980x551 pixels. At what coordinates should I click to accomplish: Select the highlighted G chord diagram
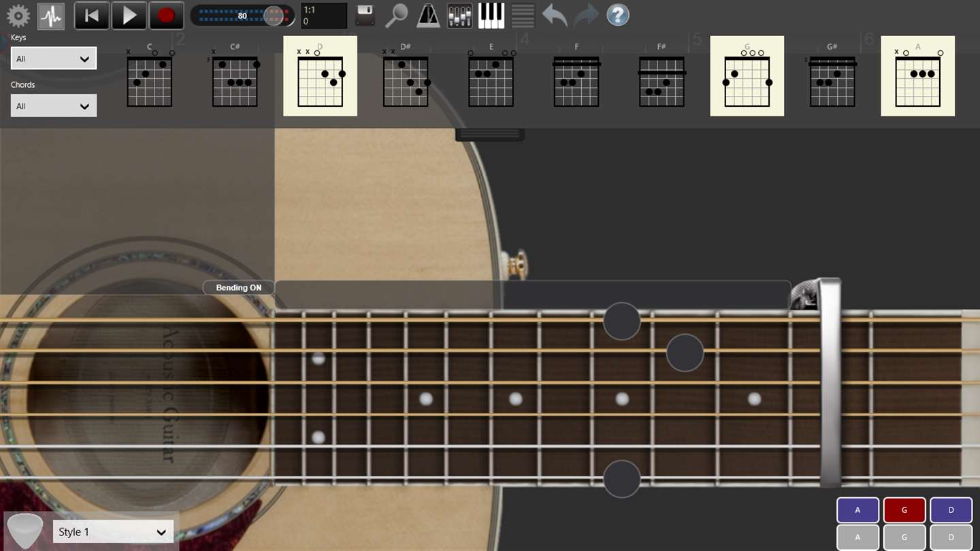pos(747,76)
